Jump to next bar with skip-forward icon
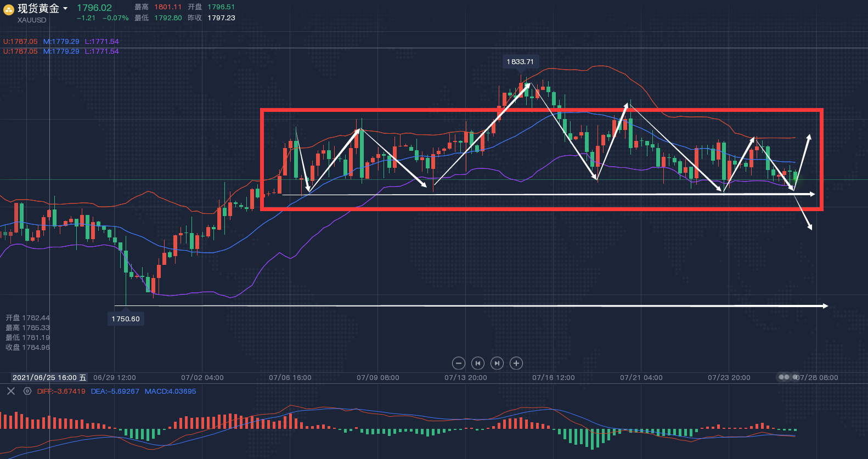 (x=497, y=363)
